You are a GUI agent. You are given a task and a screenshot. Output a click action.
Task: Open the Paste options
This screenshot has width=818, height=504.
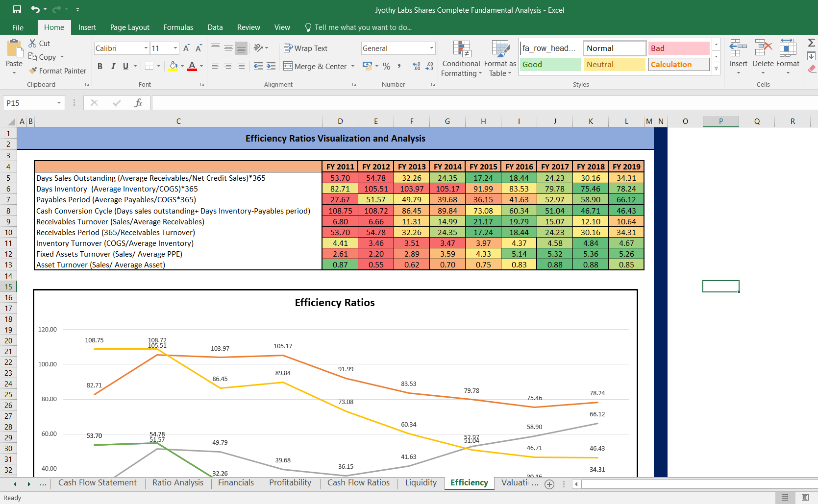click(14, 72)
